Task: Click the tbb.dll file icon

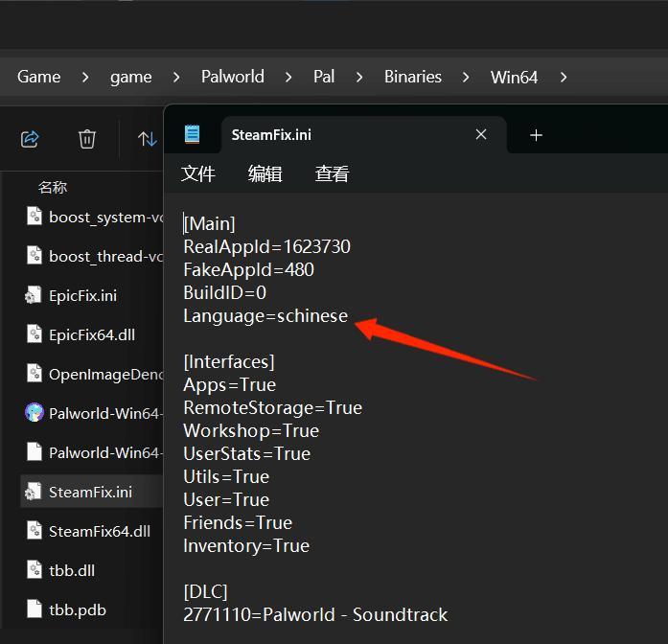Action: point(35,569)
